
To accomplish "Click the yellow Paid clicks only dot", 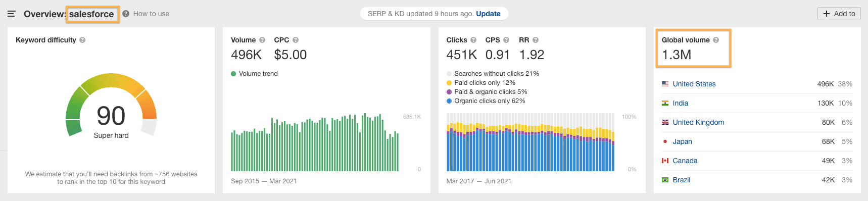I will point(449,83).
